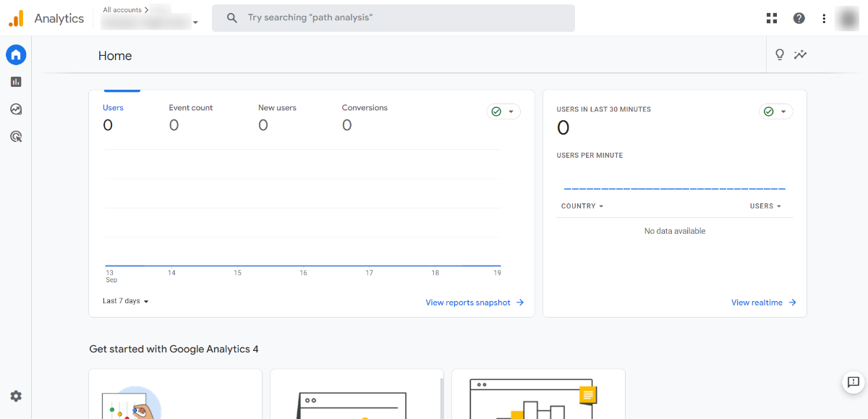
Task: Expand the COUNTRY dimension dropdown
Action: pyautogui.click(x=582, y=206)
